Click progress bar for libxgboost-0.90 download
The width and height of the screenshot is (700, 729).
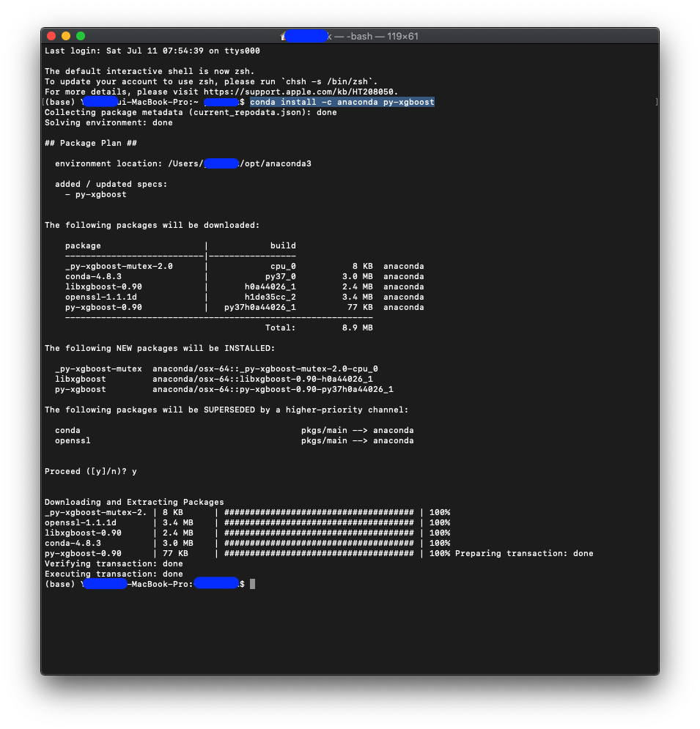[319, 533]
